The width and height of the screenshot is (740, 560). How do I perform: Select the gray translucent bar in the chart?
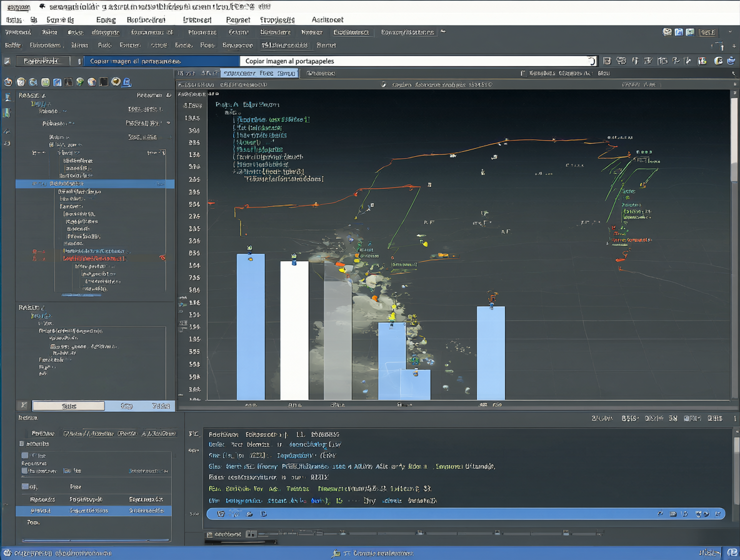(338, 332)
